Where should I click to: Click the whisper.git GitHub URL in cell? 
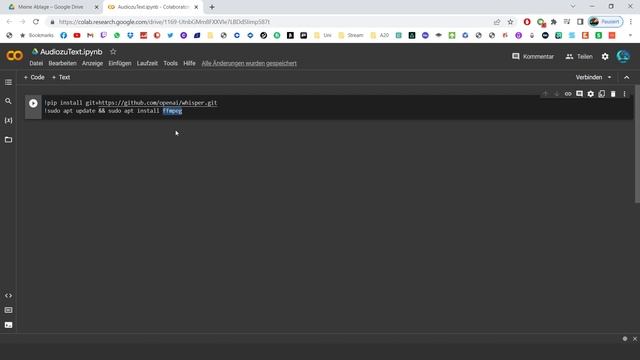click(x=158, y=103)
